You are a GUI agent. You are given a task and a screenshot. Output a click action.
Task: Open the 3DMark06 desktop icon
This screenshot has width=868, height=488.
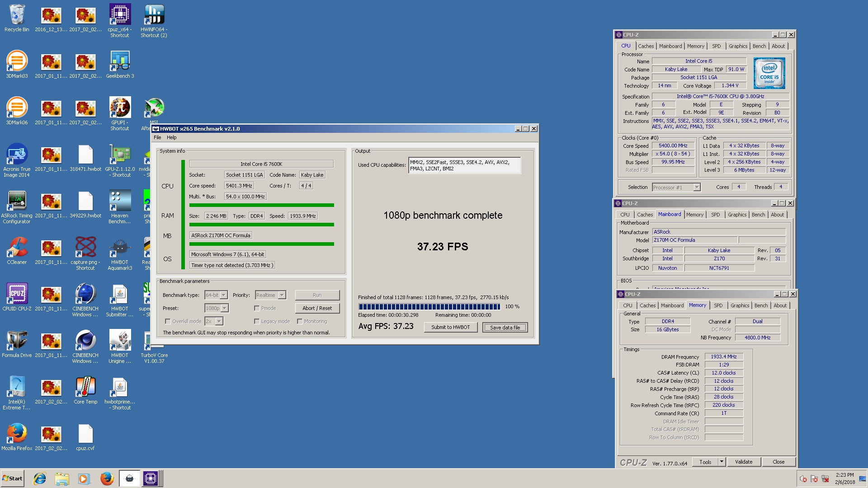(x=17, y=111)
